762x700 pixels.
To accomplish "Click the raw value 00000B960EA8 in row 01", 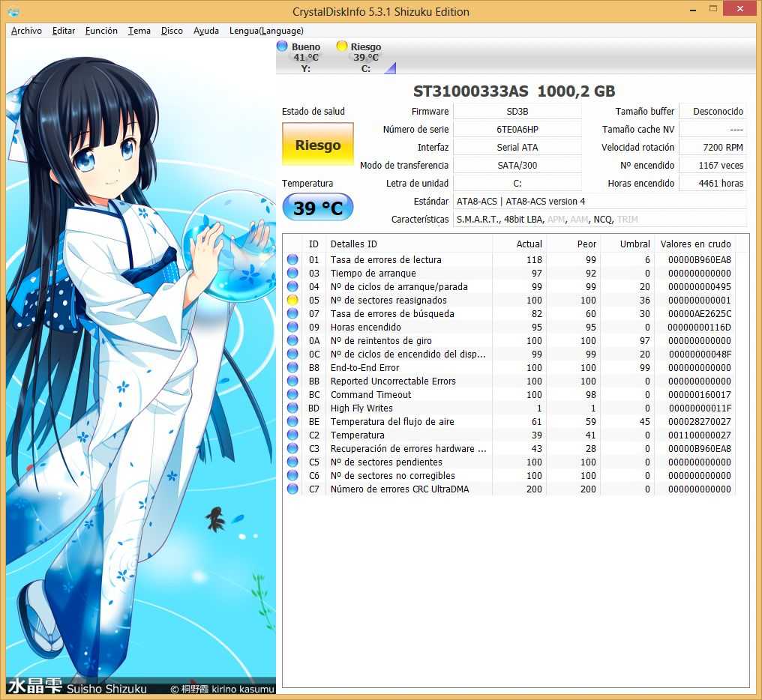I will pyautogui.click(x=699, y=259).
